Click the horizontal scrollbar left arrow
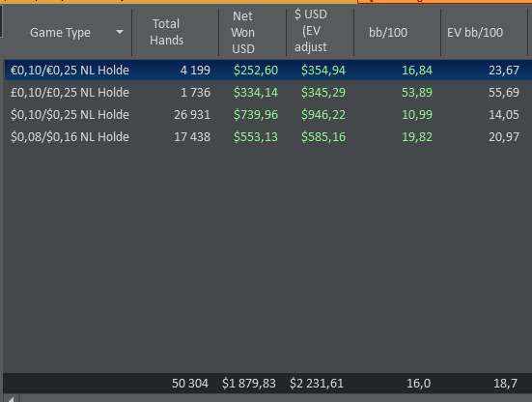 pyautogui.click(x=11, y=399)
